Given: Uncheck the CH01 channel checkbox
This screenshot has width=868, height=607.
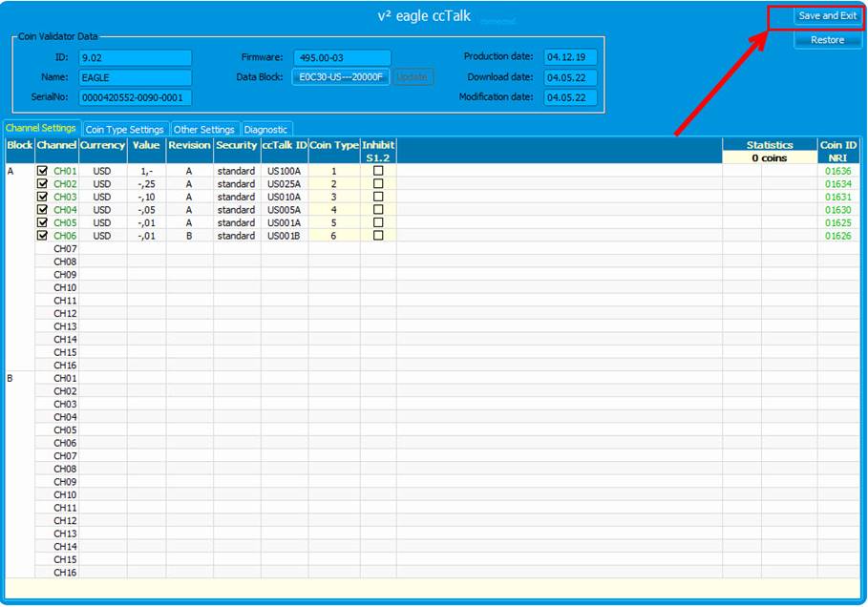Looking at the screenshot, I should pos(42,171).
